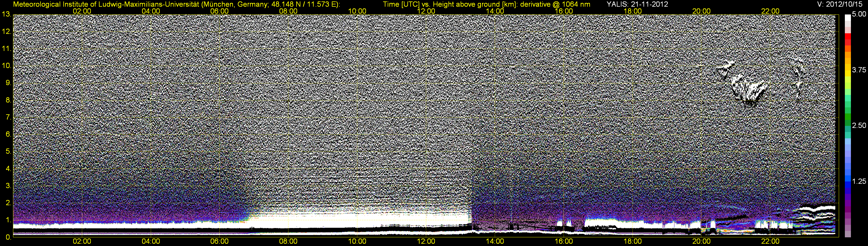Click the '14:00' label on the top time axis

pyautogui.click(x=495, y=11)
